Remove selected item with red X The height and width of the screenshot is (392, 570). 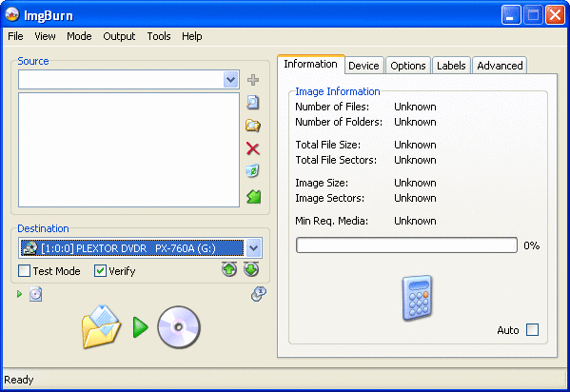pyautogui.click(x=253, y=148)
